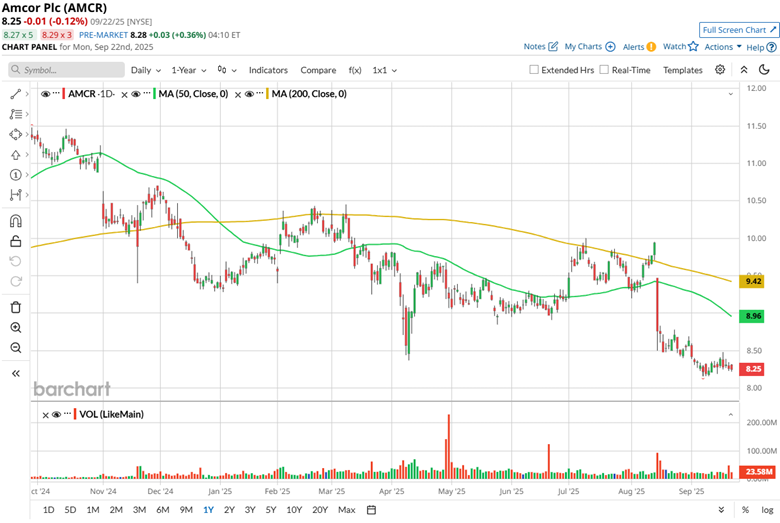Screen dimensions: 780x523
Task: Enable the Real-Time checkbox
Action: coord(604,70)
